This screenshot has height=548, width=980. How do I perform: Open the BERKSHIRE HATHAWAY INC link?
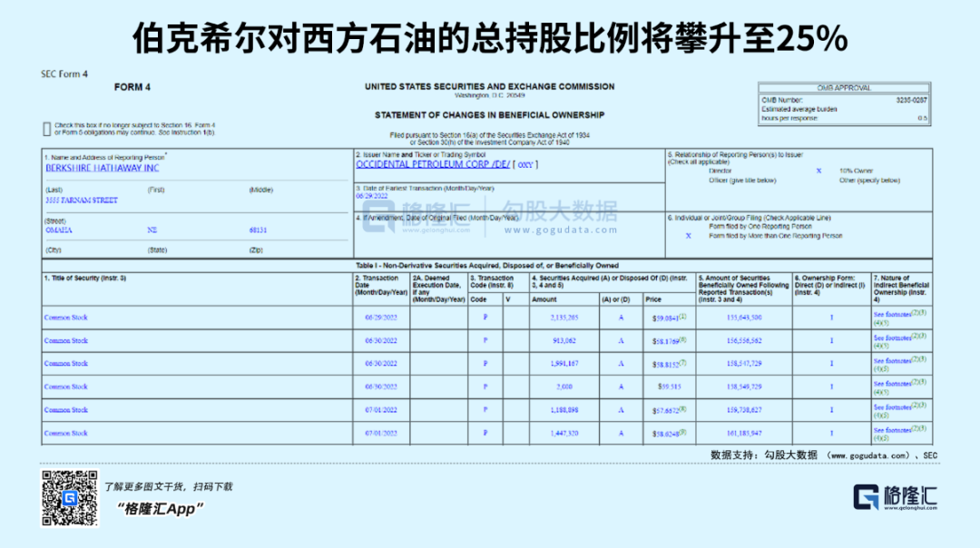pos(102,168)
